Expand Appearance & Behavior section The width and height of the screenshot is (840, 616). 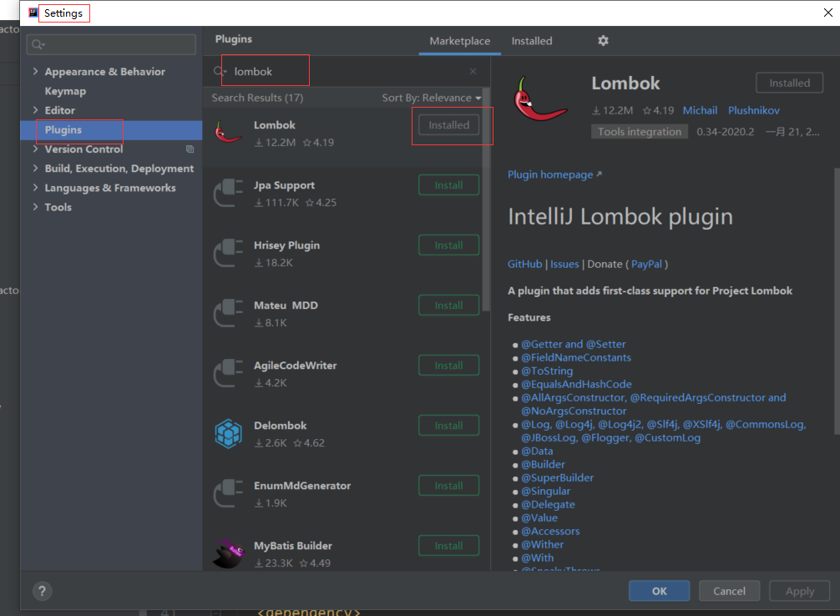pyautogui.click(x=35, y=71)
